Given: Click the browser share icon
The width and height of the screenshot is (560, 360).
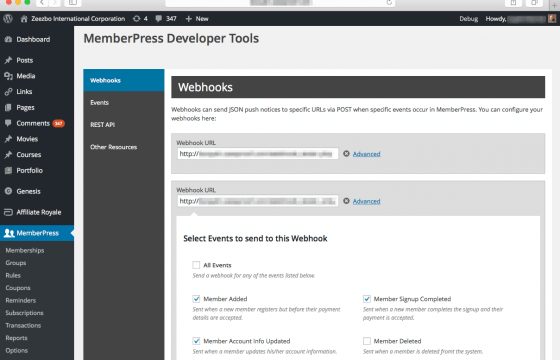Looking at the screenshot, I should click(x=513, y=2).
